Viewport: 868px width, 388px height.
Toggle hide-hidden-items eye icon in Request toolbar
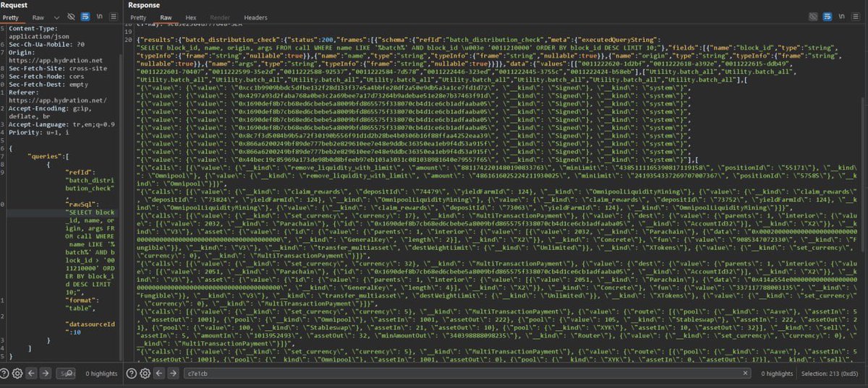(71, 17)
